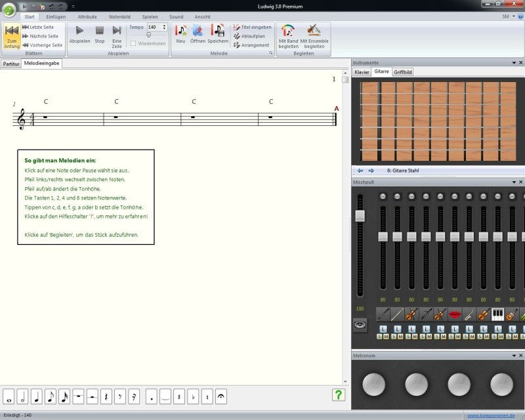
Task: Open help with the green question mark
Action: tap(338, 395)
